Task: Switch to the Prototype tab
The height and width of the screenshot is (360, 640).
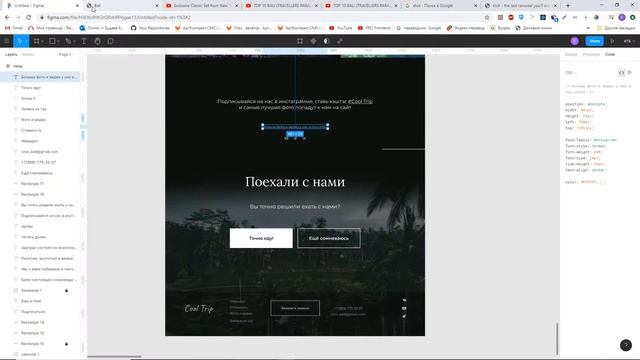Action: (591, 54)
